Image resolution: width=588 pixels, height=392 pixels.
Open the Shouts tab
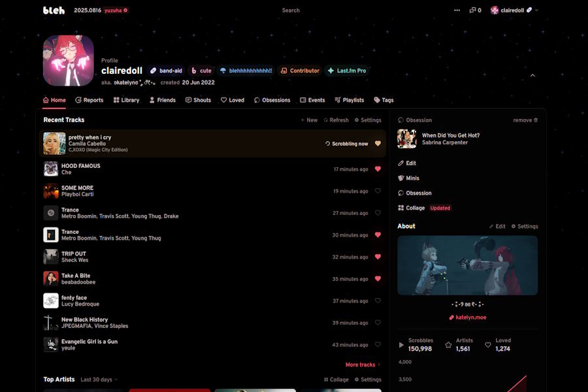[x=198, y=100]
